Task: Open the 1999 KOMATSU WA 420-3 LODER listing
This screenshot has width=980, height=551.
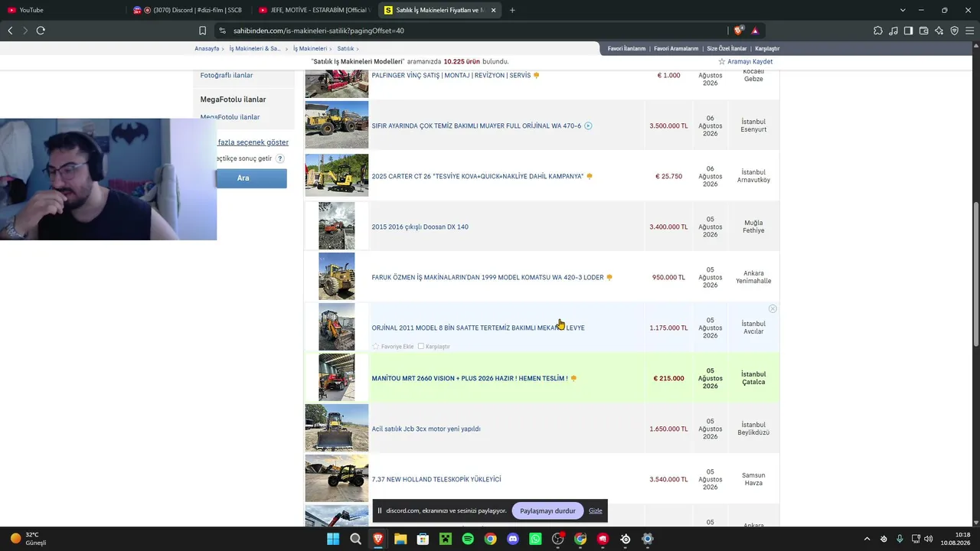Action: pyautogui.click(x=488, y=277)
